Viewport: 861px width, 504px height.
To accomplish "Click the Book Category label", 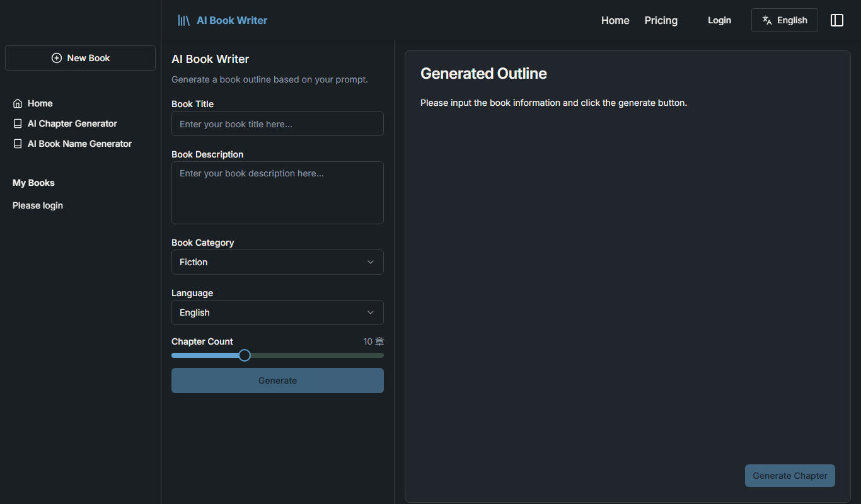I will [202, 243].
